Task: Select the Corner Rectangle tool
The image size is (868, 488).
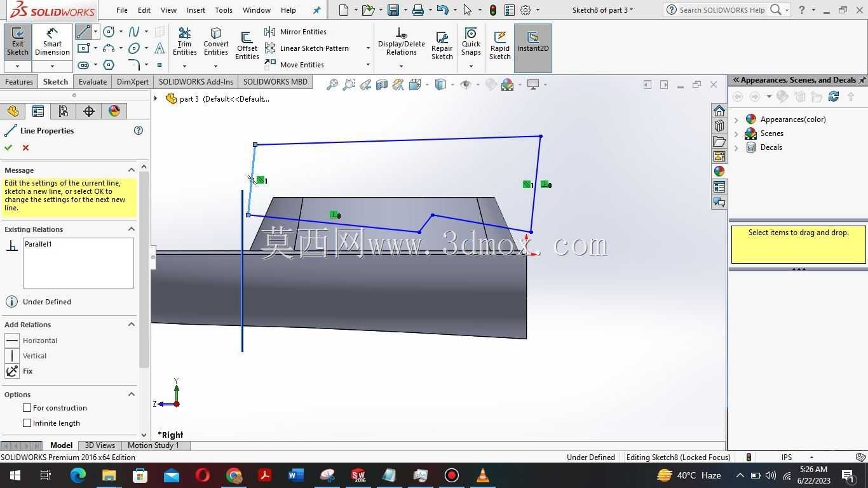Action: coord(83,48)
